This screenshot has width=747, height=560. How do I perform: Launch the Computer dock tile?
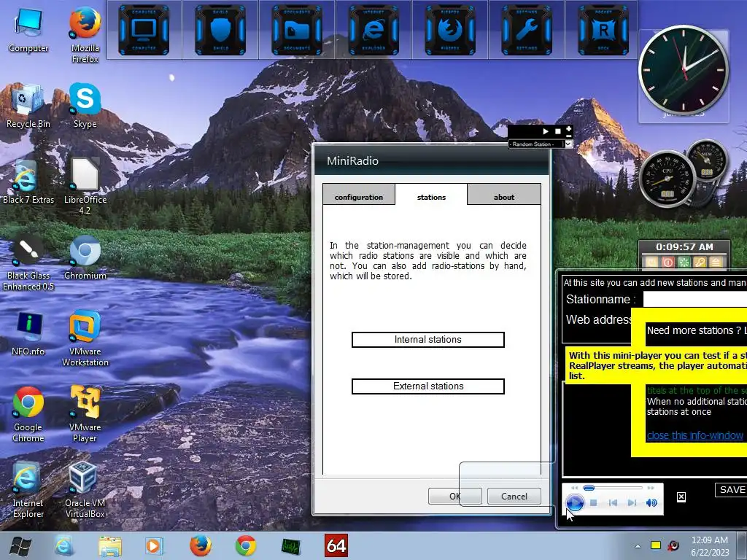coord(144,30)
